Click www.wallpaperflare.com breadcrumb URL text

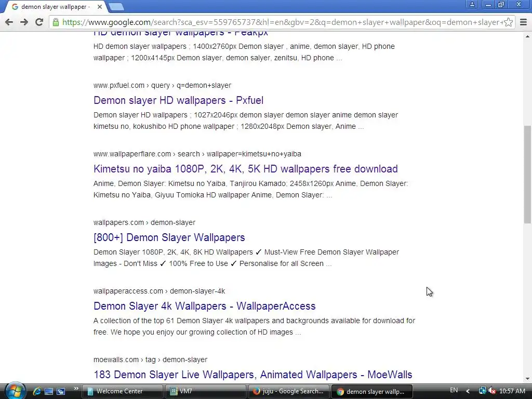click(197, 154)
